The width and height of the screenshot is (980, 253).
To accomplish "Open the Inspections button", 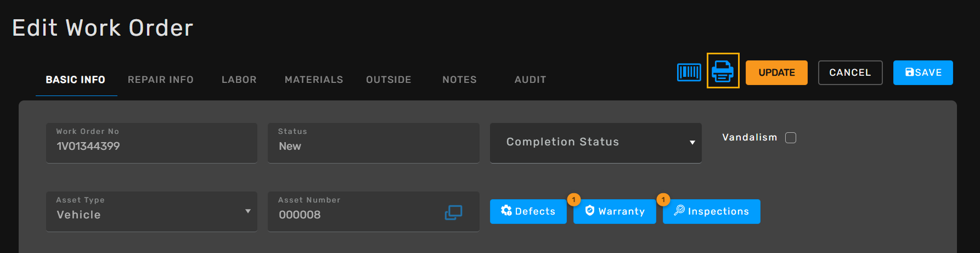I will coord(711,211).
